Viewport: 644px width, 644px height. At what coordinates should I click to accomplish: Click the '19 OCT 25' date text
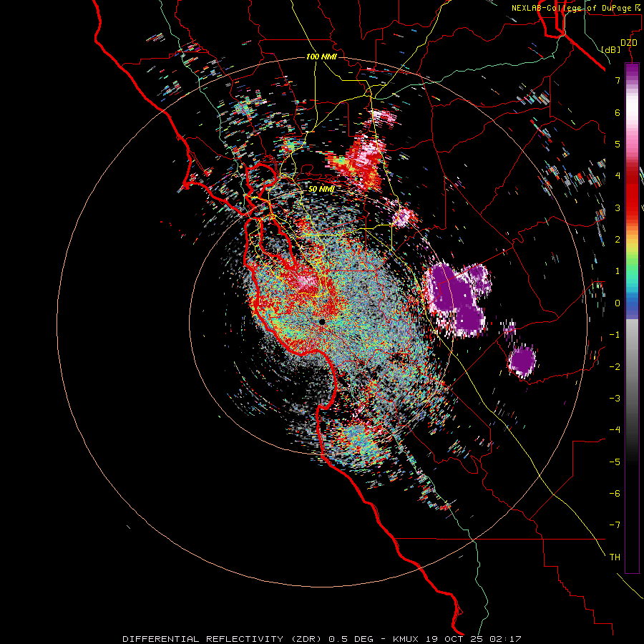[455, 639]
